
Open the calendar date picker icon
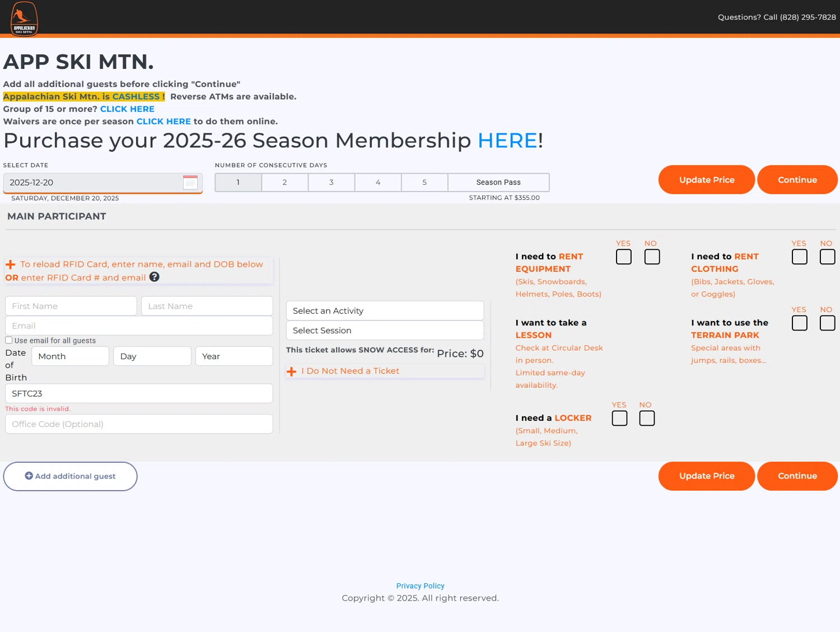coord(190,182)
